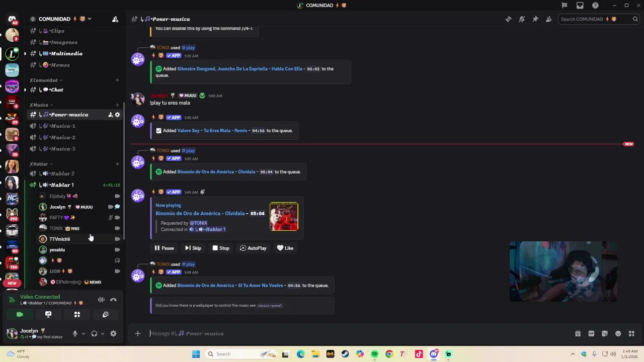This screenshot has width=644, height=362.
Task: Open Valero Soy Tu Eres Mala link
Action: tap(212, 131)
